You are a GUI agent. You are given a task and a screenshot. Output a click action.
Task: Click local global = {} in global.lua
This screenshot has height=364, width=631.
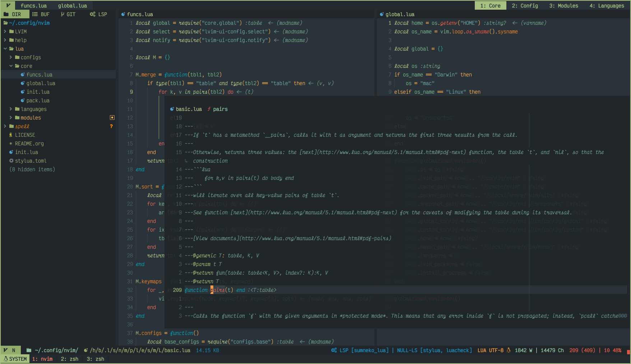418,49
